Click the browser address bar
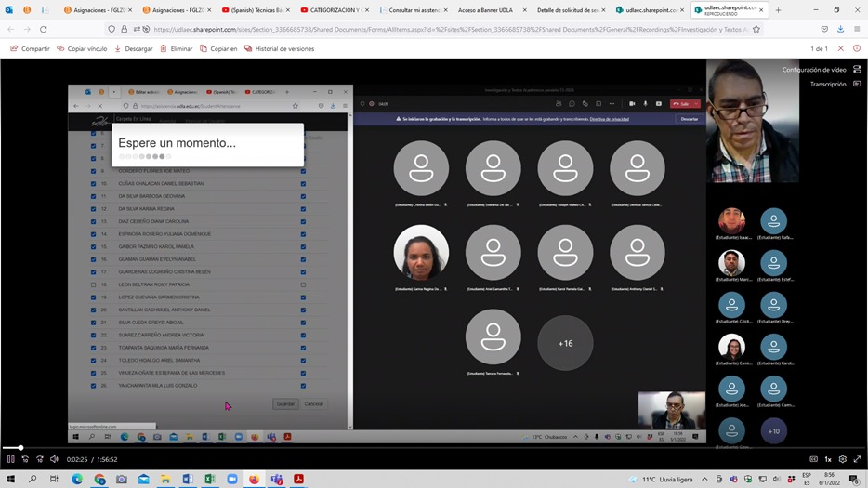The image size is (868, 488). (446, 29)
